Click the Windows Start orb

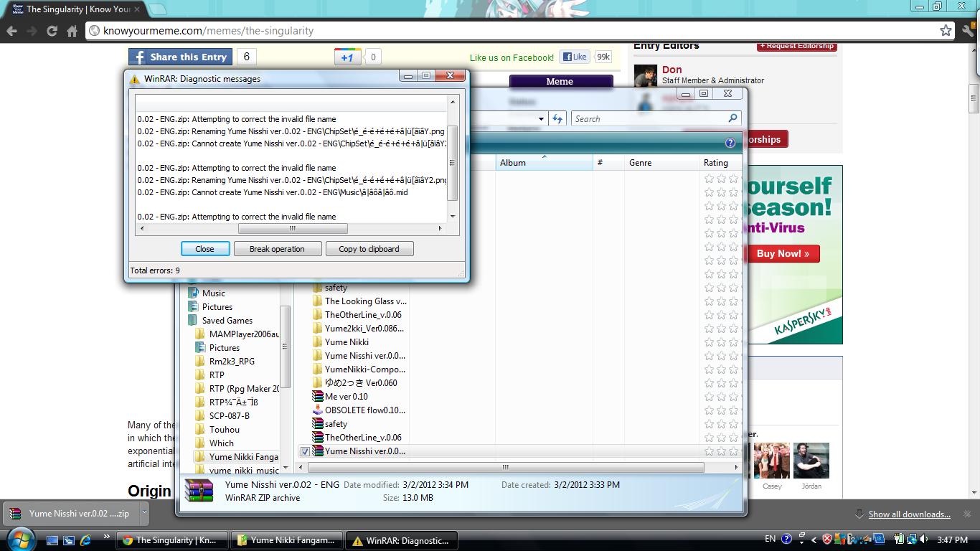click(x=19, y=538)
